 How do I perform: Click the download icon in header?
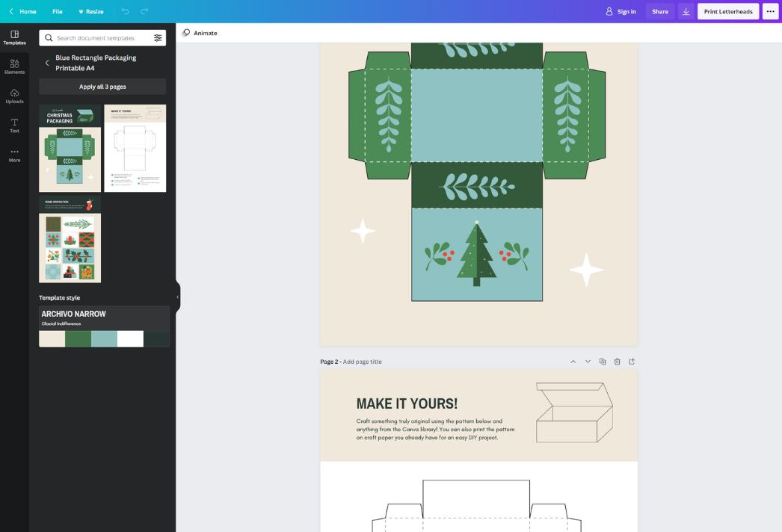click(686, 11)
